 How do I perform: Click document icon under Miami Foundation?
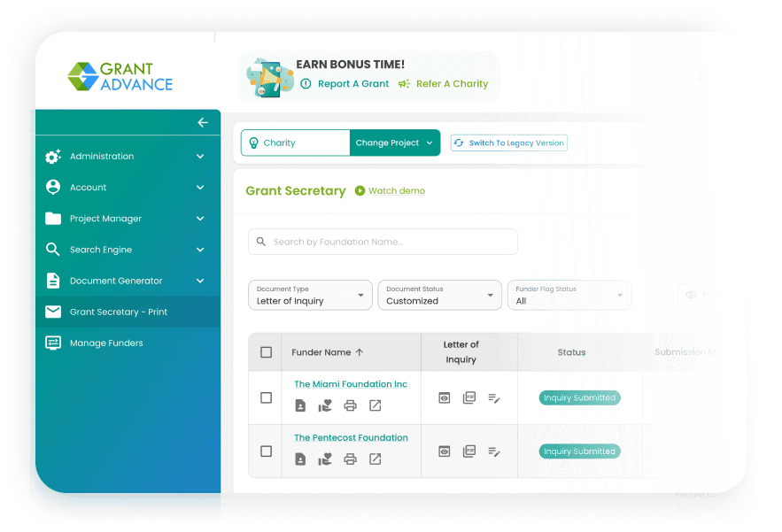300,405
